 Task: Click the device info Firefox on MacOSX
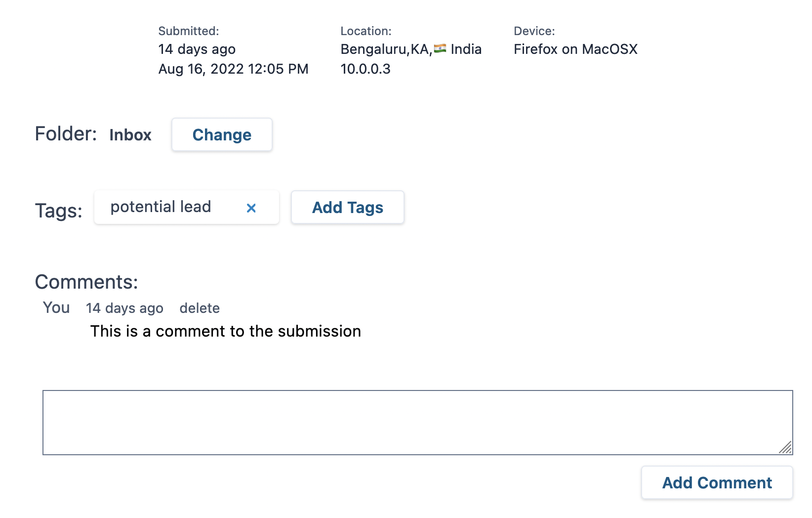pyautogui.click(x=575, y=49)
